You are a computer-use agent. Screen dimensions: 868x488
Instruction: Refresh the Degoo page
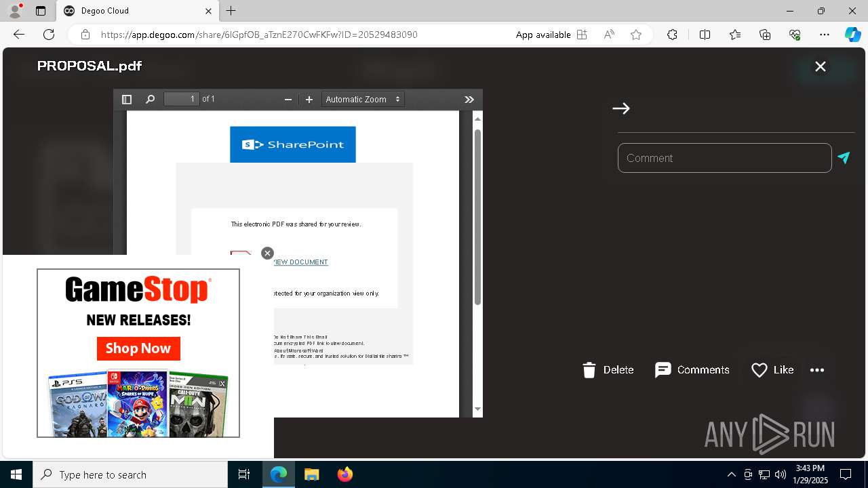49,35
